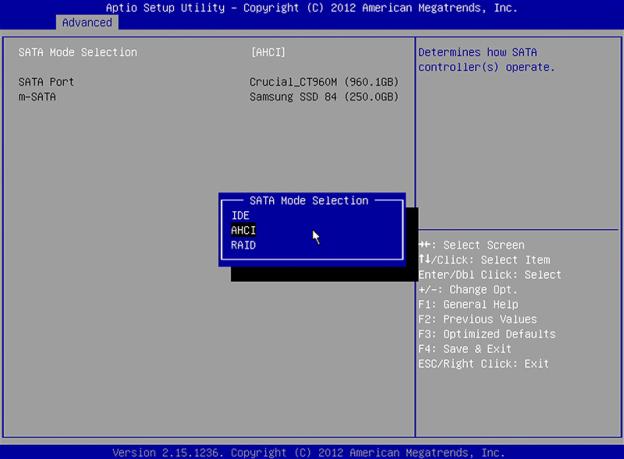Click the m-SATA label
The width and height of the screenshot is (624, 459).
(x=37, y=97)
